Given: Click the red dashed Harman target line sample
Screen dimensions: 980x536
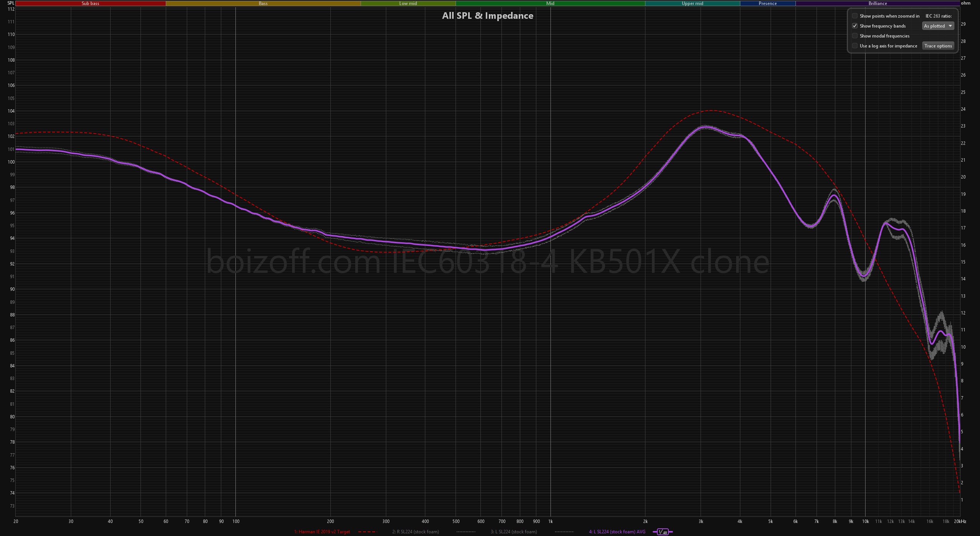Looking at the screenshot, I should click(x=367, y=532).
